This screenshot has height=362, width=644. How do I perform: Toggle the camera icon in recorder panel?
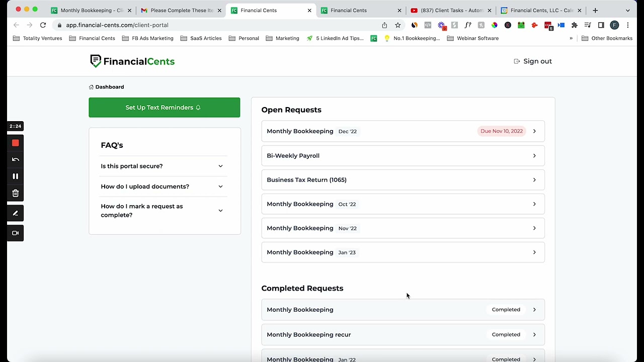[15, 233]
